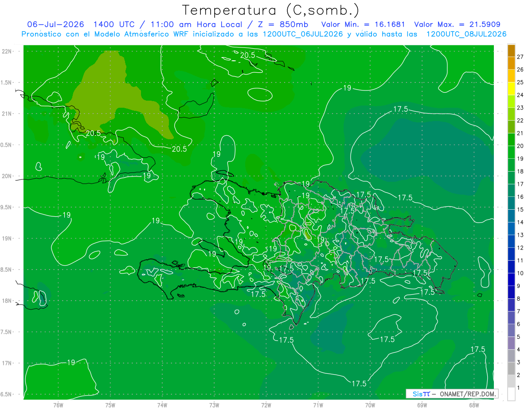Click the '8.5N' latitude label
This screenshot has width=532, height=411.
pos(7,270)
